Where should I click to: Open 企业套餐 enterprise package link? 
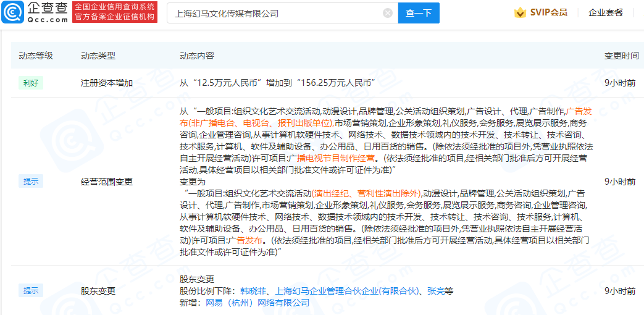click(605, 12)
